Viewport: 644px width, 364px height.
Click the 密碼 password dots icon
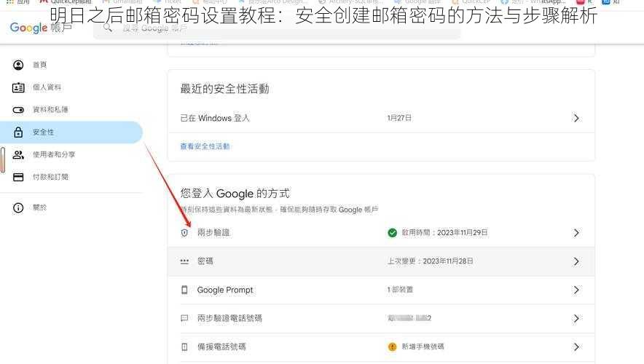pyautogui.click(x=184, y=261)
